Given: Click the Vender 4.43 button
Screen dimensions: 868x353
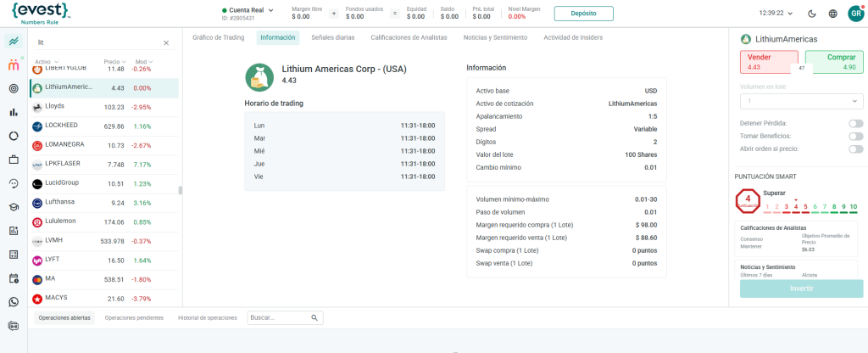Looking at the screenshot, I should tap(769, 62).
